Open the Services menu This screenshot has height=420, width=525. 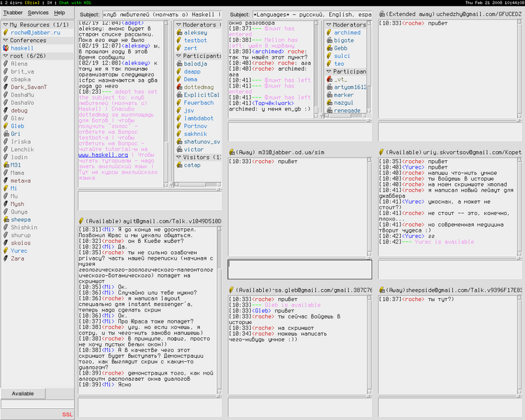coord(38,13)
